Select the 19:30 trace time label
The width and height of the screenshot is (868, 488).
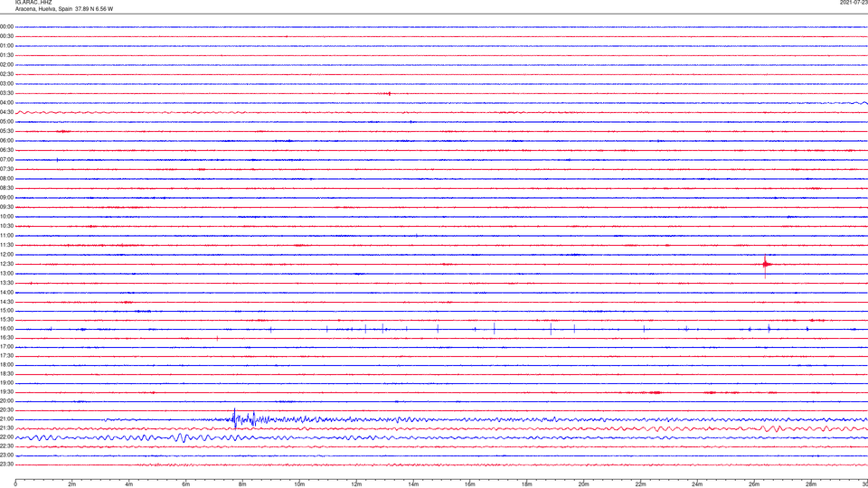[x=6, y=391]
